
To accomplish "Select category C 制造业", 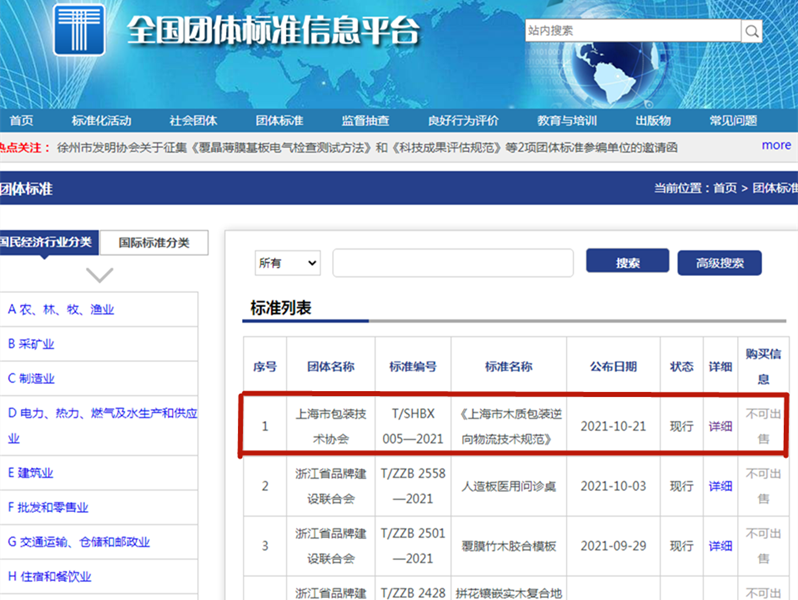I will 31,378.
